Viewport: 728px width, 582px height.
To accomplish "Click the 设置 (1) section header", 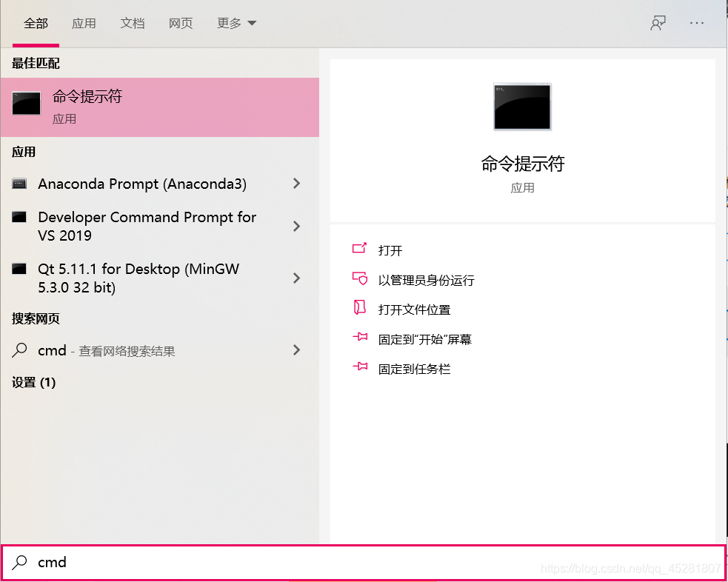I will point(33,382).
